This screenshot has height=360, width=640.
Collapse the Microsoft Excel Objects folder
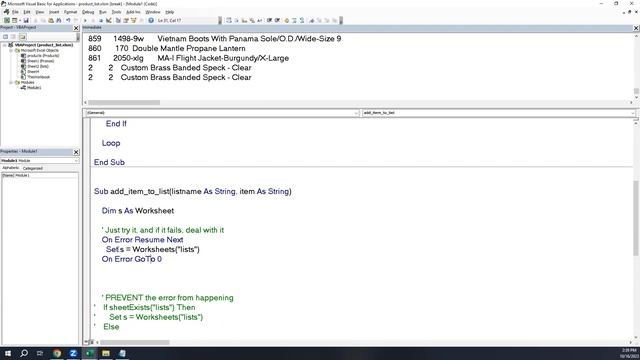(11, 50)
